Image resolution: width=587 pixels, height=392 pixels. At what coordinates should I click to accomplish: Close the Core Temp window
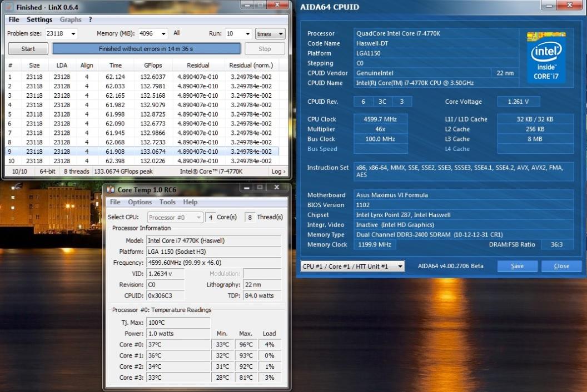[x=277, y=188]
